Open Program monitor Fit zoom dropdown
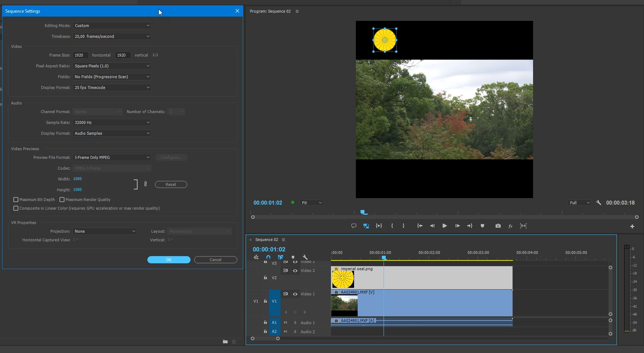 (312, 203)
